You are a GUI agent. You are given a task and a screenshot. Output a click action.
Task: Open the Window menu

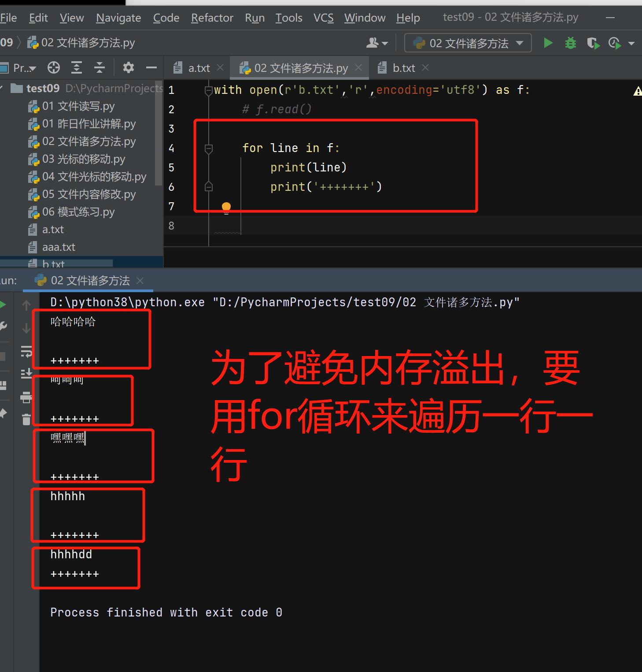coord(365,18)
